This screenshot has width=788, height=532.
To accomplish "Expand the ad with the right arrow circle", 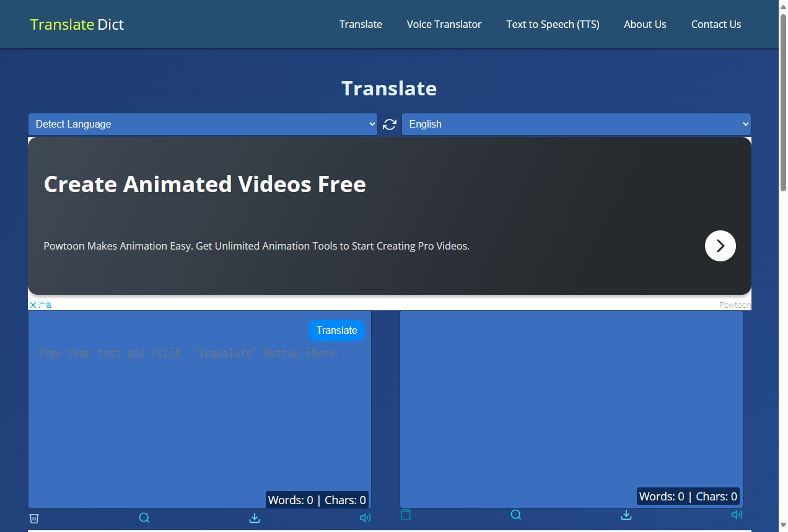I will tap(720, 246).
